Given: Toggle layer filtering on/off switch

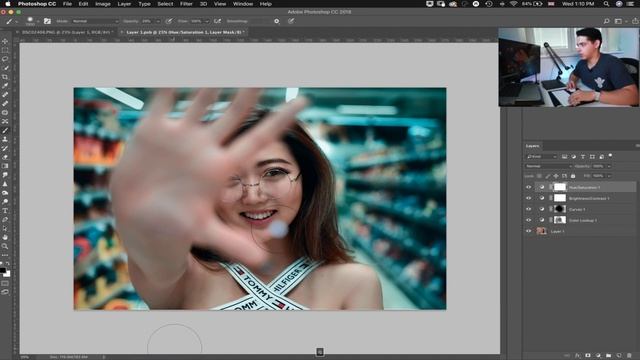Looking at the screenshot, I should [x=610, y=156].
